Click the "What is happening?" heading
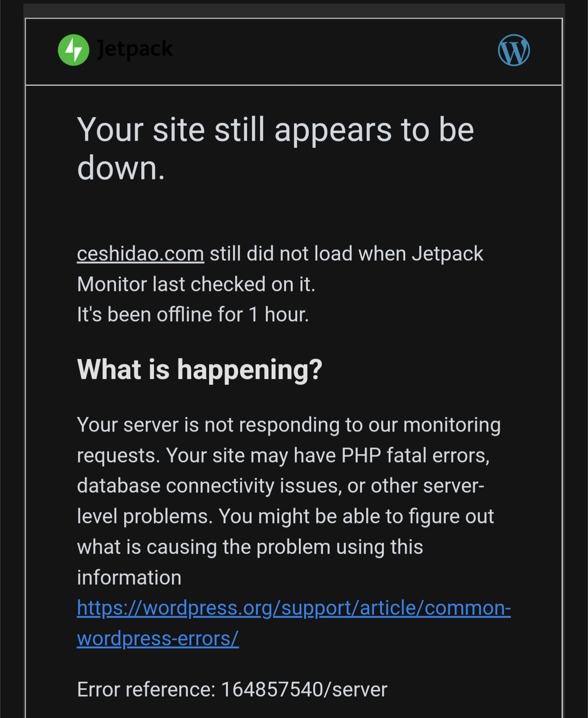 (200, 369)
